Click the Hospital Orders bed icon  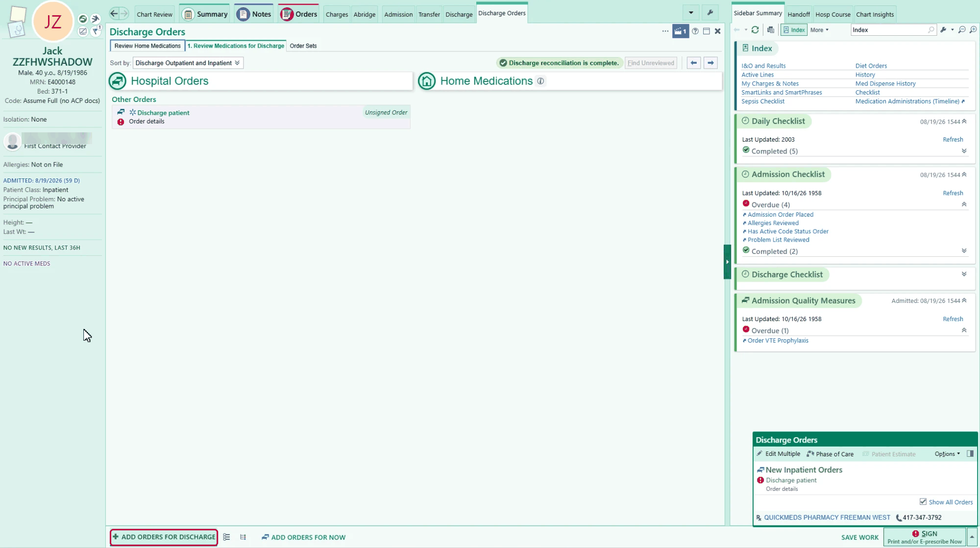(118, 81)
